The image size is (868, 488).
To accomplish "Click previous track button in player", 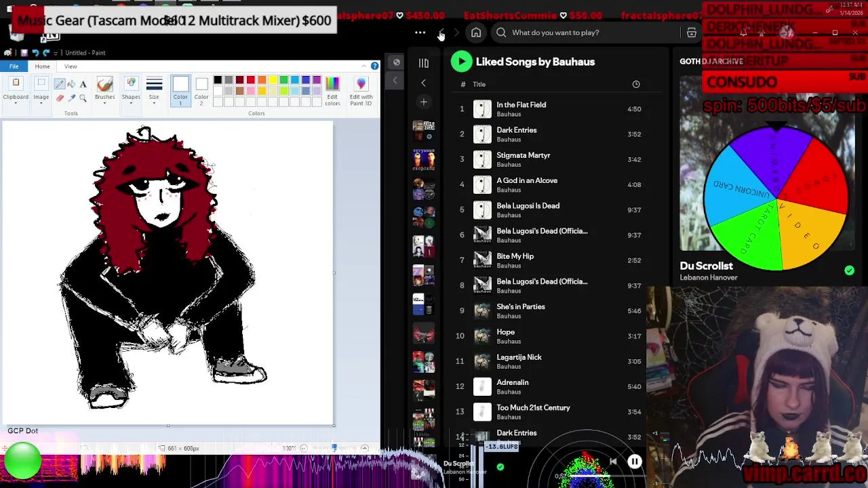I will click(x=613, y=462).
